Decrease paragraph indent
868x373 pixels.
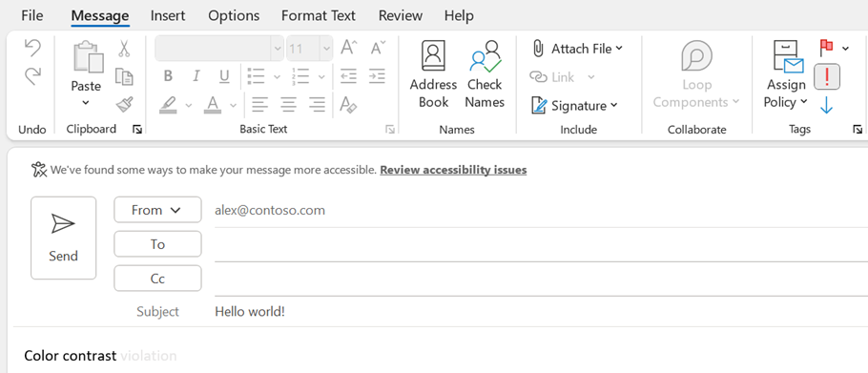coord(348,76)
